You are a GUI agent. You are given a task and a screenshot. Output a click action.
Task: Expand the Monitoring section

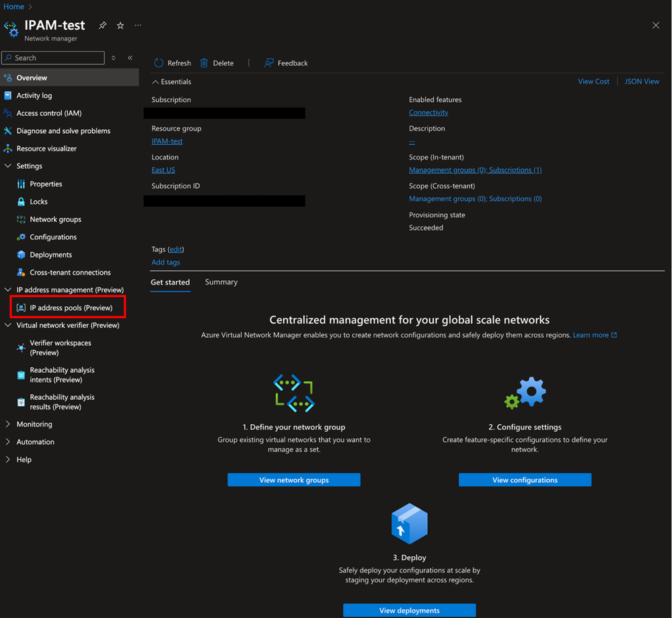[7, 424]
